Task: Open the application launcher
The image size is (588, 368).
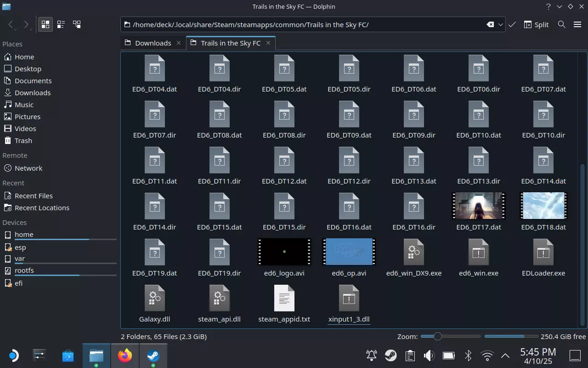Action: 13,356
